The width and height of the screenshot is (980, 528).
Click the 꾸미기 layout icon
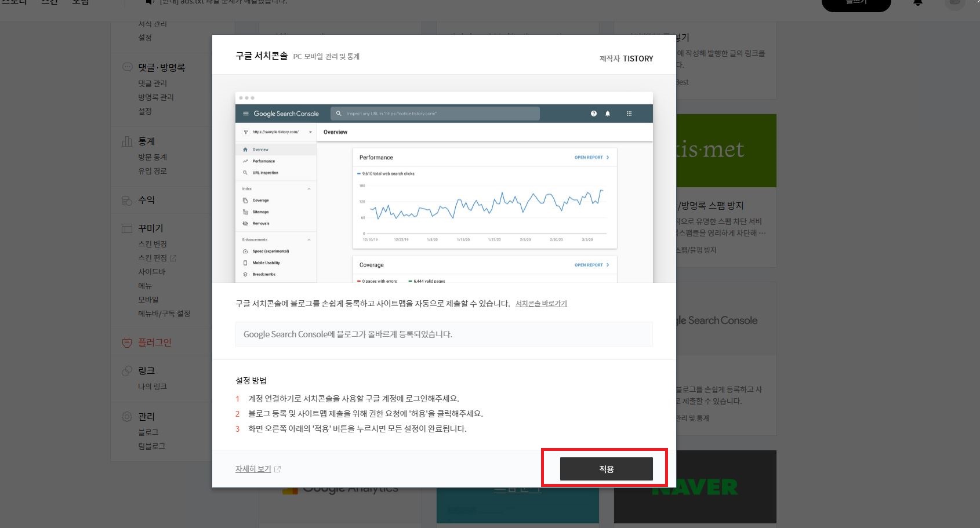point(127,228)
